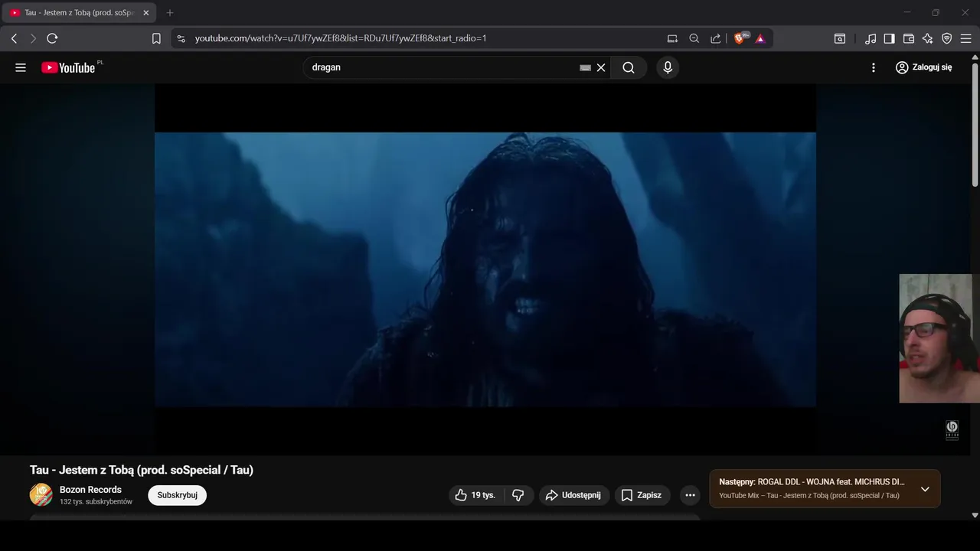
Task: Click the Bozon channel watermark on video
Action: point(952,430)
